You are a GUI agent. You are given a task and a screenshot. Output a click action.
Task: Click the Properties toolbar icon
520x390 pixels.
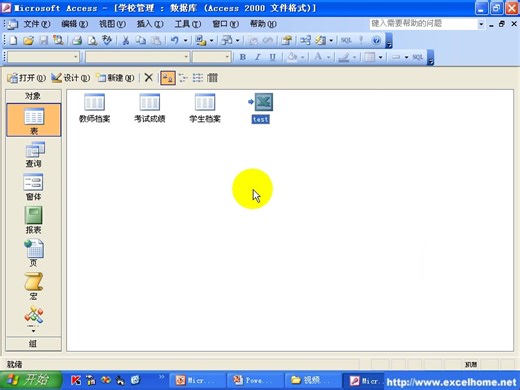286,40
